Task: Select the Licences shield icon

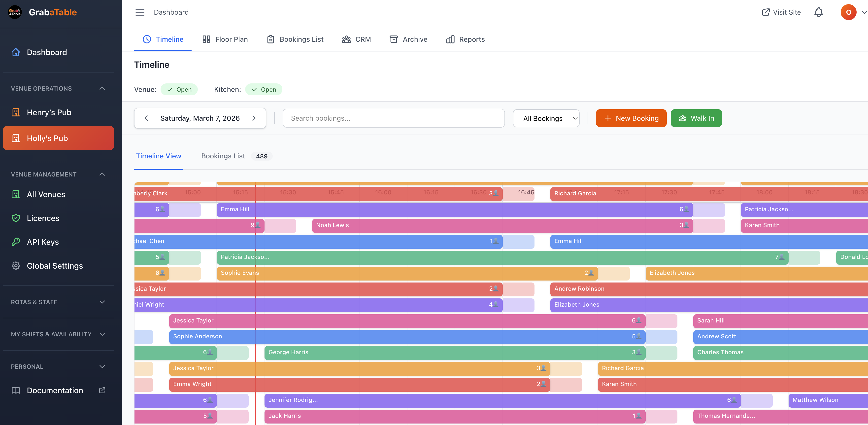Action: coord(16,218)
